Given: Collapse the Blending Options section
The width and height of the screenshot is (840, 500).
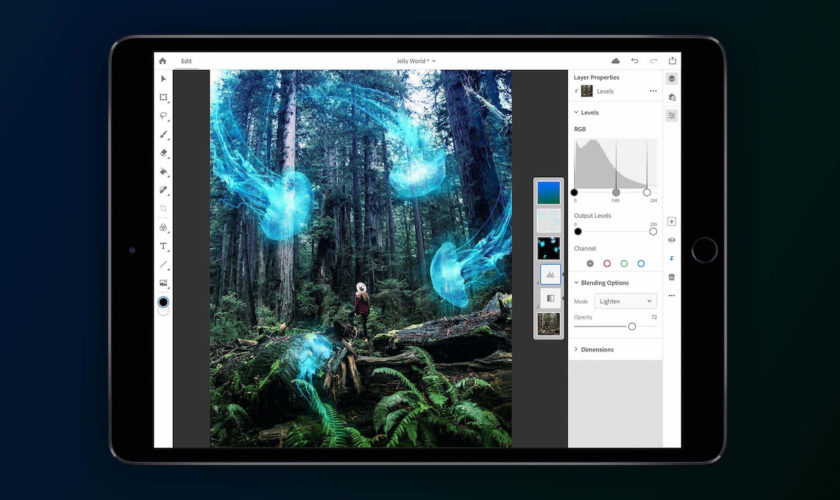Looking at the screenshot, I should click(576, 282).
